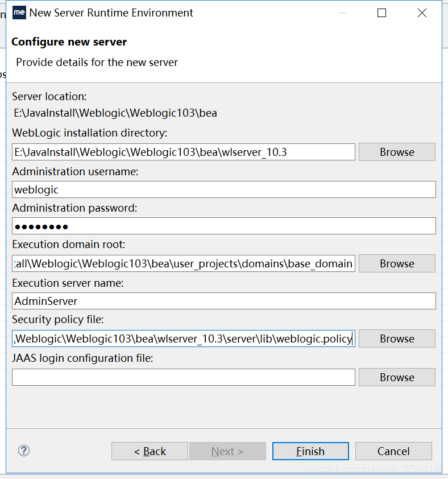
Task: Click the disabled Next button
Action: [227, 451]
